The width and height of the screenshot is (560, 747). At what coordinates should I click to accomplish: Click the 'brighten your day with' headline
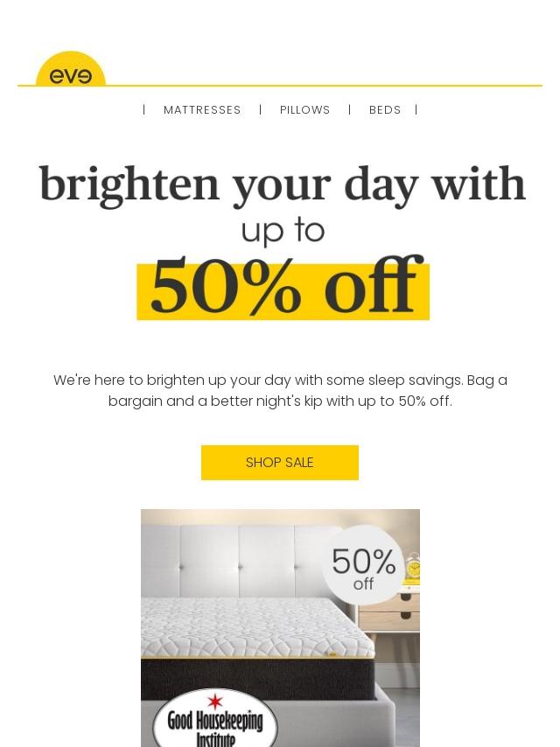coord(282,185)
